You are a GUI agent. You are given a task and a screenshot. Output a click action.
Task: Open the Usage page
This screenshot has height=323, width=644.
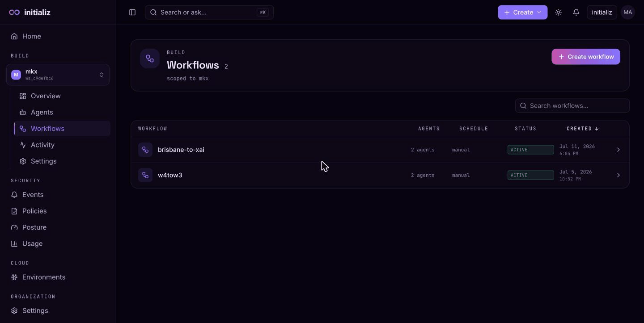point(58,243)
